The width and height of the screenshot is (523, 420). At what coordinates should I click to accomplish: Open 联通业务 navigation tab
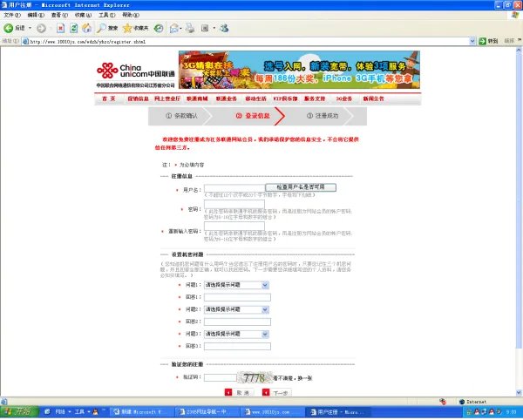coord(226,98)
